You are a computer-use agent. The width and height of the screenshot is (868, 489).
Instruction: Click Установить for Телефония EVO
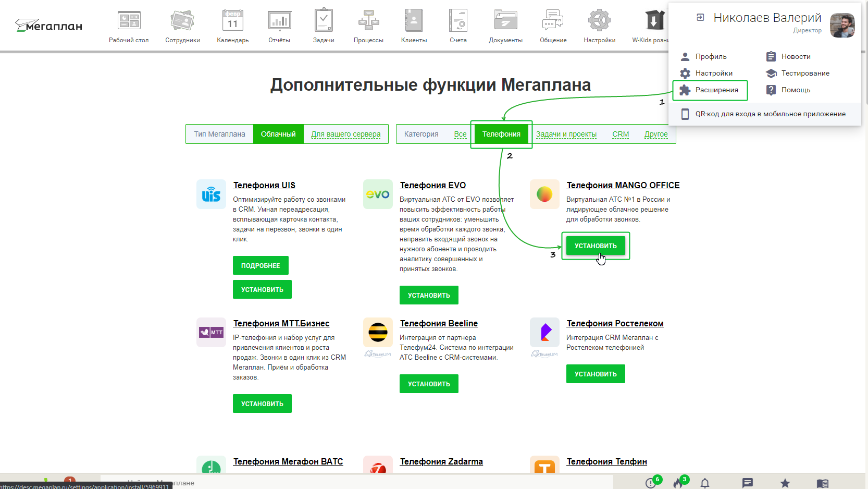429,295
